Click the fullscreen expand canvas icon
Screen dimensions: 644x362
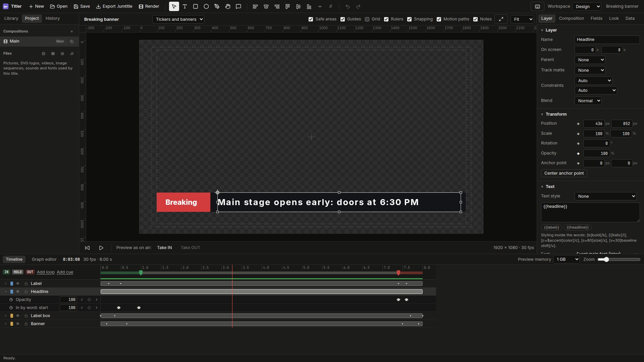tap(501, 19)
